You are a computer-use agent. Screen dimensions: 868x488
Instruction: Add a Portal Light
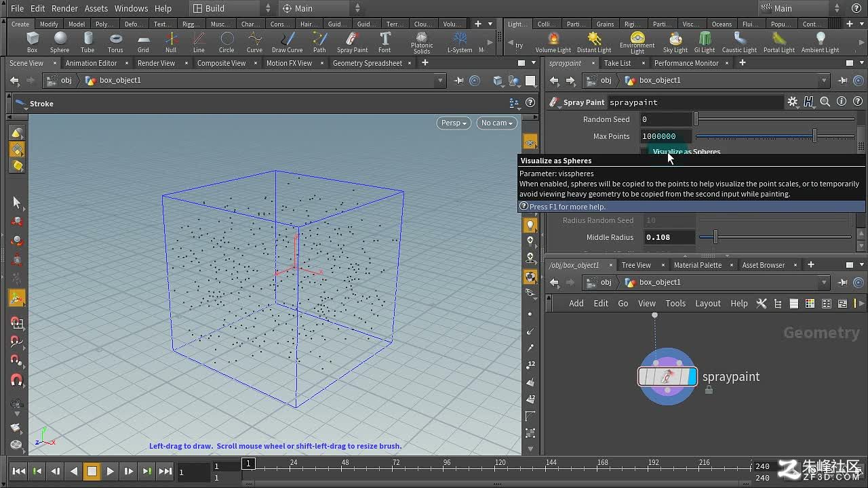click(x=779, y=42)
